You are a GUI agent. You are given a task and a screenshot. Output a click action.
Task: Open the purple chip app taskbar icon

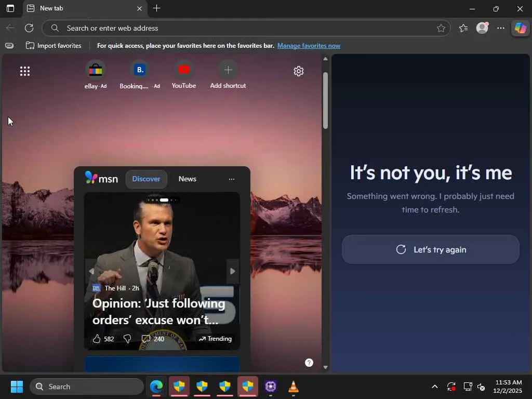pyautogui.click(x=270, y=387)
